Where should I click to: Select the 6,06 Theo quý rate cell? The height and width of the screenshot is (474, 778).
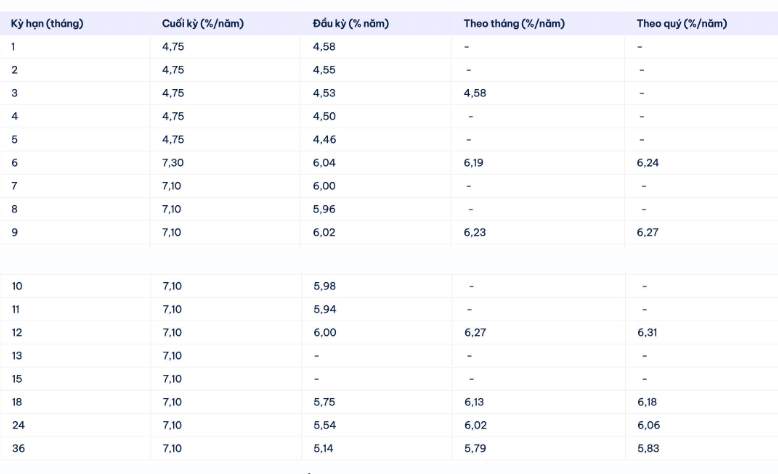[648, 425]
